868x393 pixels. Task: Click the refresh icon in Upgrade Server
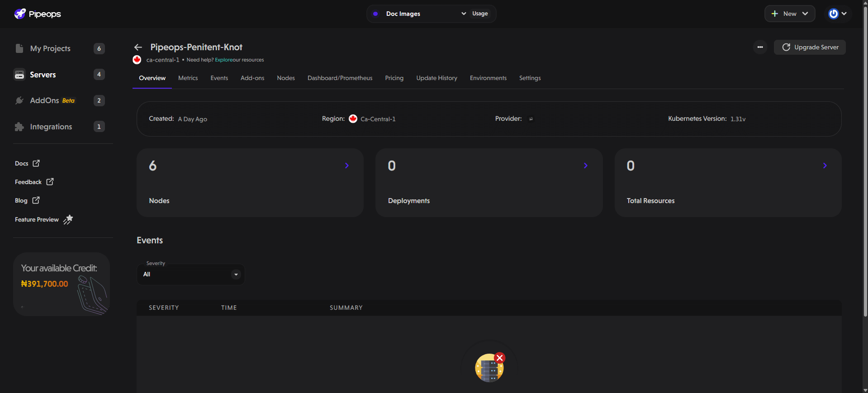(x=786, y=47)
